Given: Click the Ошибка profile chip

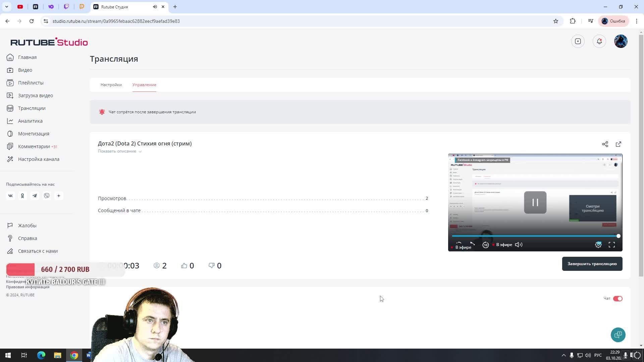Looking at the screenshot, I should [613, 21].
